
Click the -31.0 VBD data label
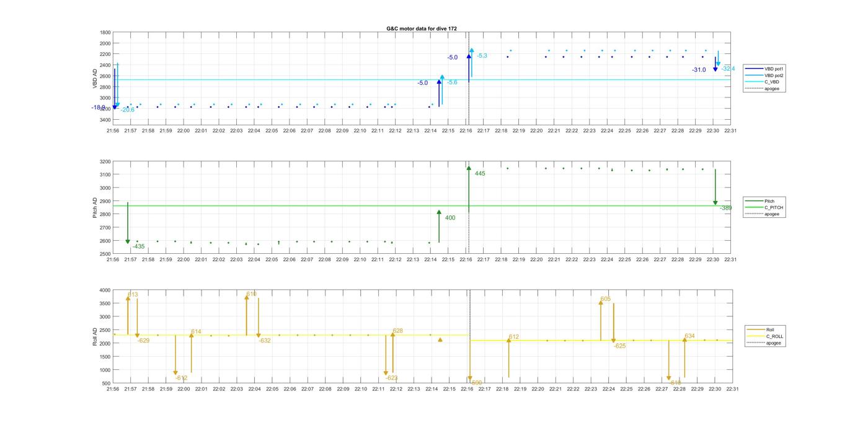point(699,70)
